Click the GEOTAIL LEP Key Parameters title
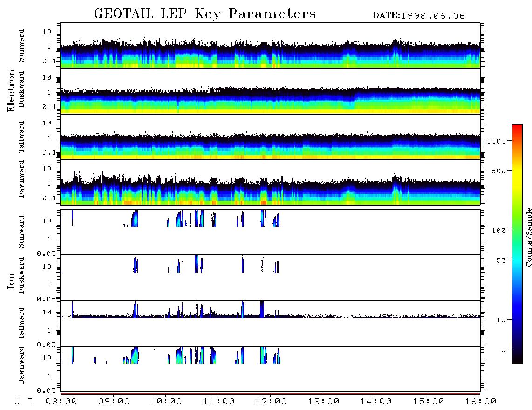This screenshot has width=532, height=410. pos(205,14)
